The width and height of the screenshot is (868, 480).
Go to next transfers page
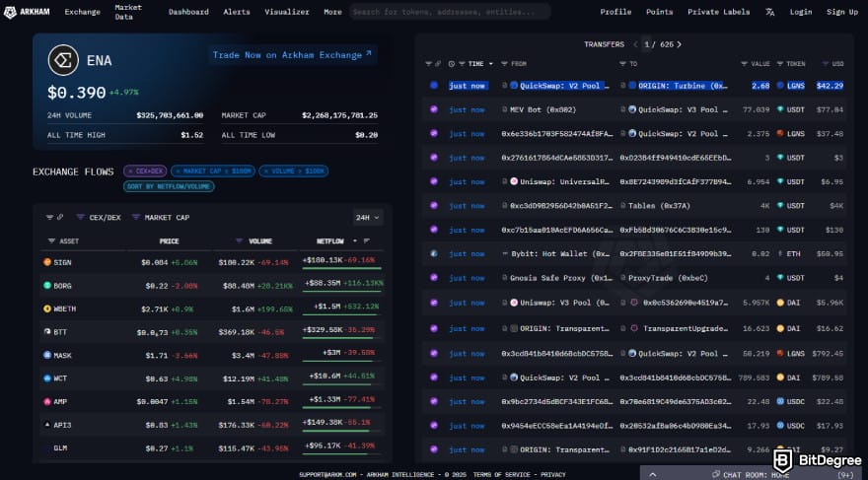(x=680, y=44)
